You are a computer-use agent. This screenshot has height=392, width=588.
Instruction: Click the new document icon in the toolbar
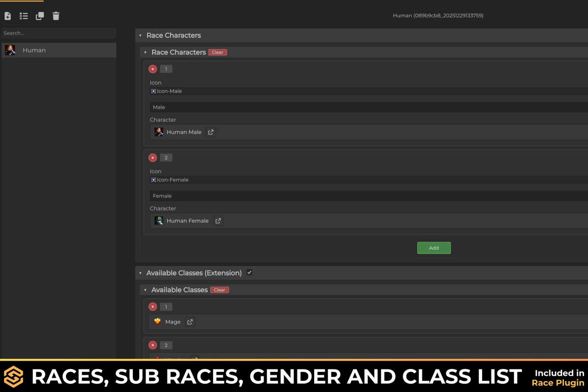click(7, 16)
